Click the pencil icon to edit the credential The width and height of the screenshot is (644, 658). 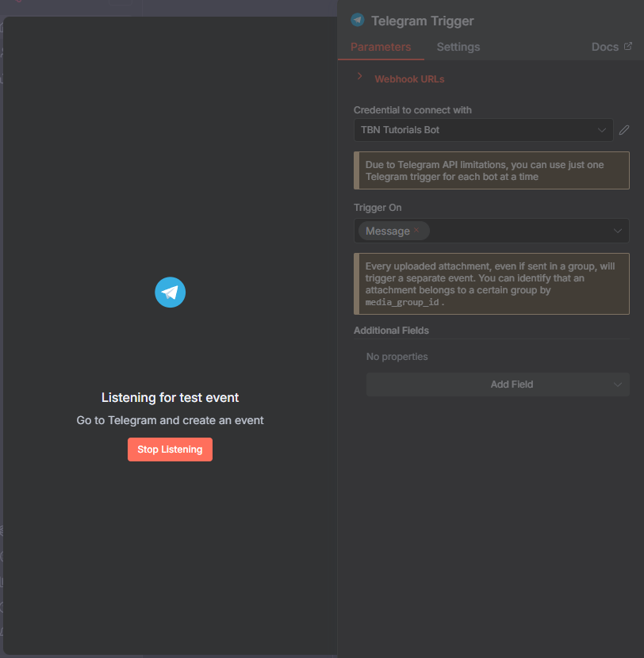click(624, 130)
